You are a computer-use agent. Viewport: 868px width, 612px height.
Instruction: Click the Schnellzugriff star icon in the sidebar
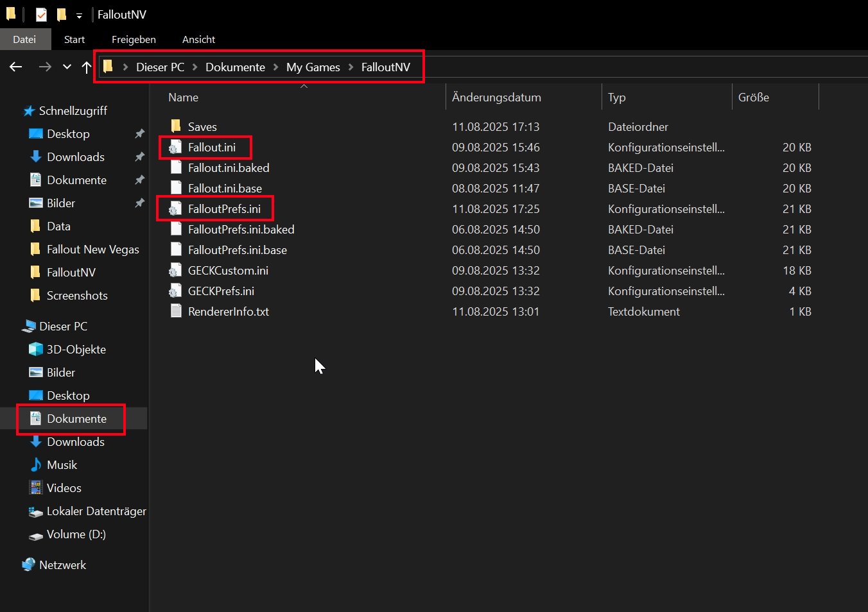click(x=29, y=111)
